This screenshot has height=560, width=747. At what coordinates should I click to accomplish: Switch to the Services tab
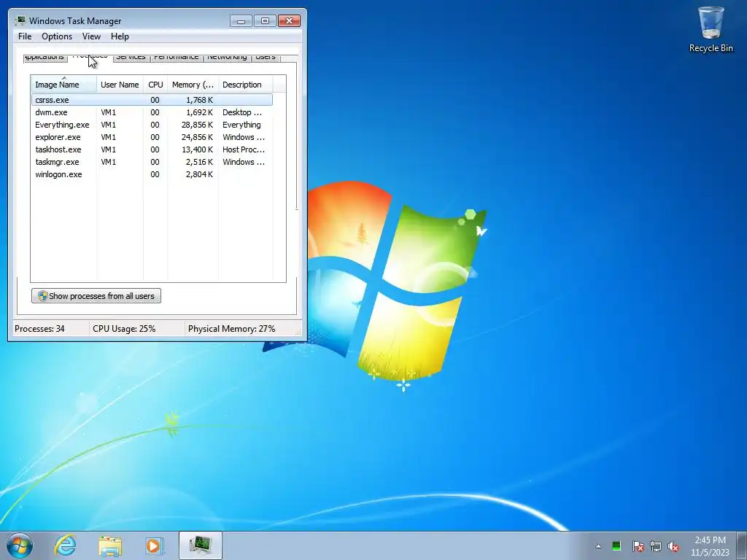click(x=131, y=58)
